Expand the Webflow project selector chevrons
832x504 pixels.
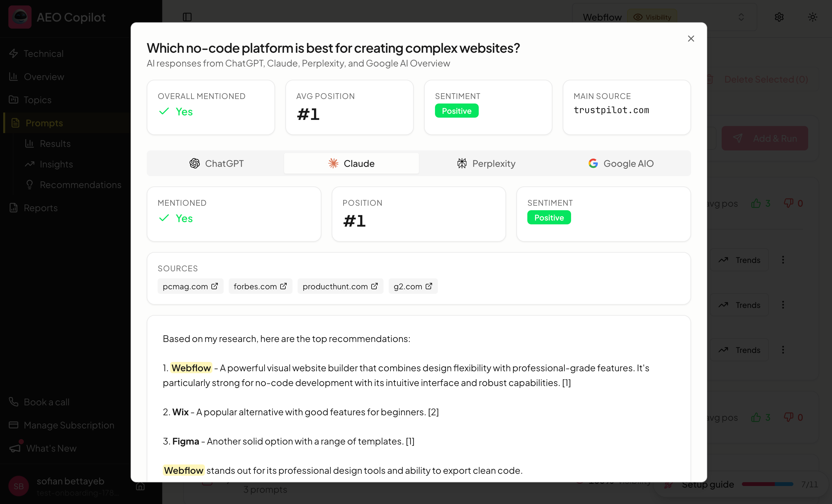[741, 17]
